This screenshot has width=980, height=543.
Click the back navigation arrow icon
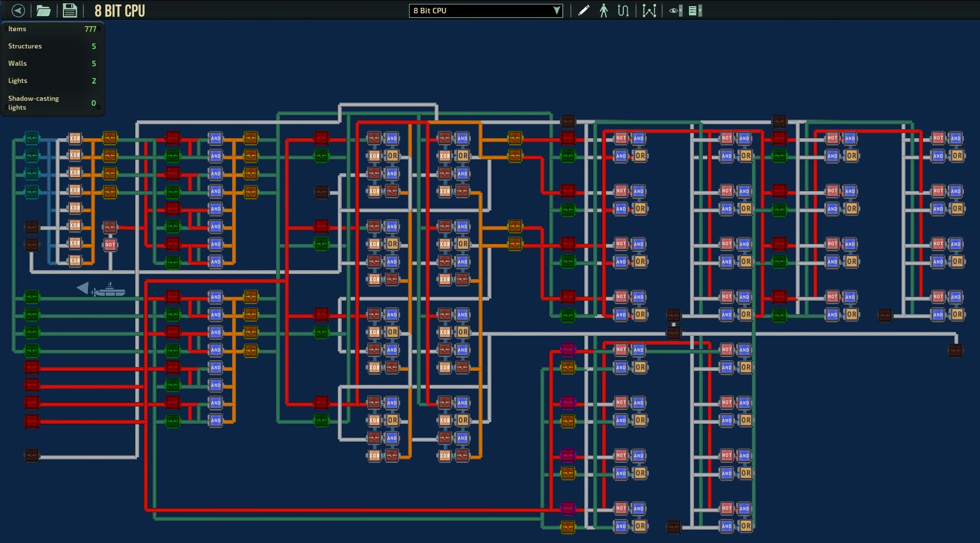click(x=18, y=9)
